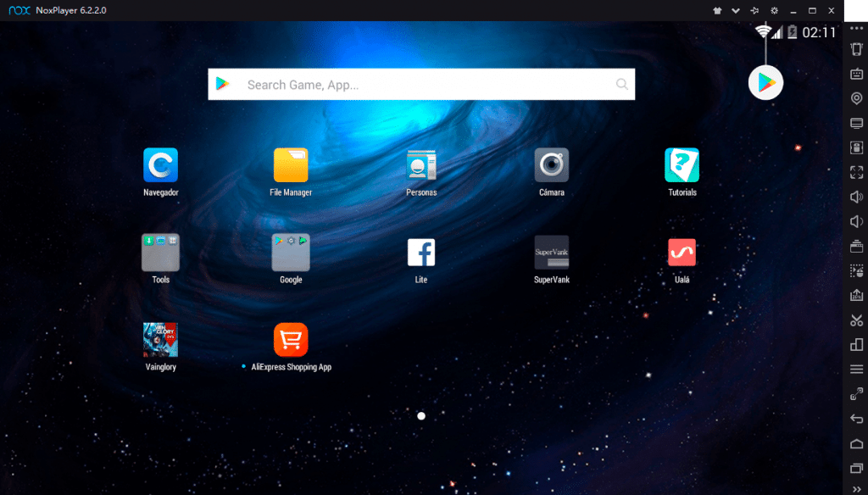Screen dimensions: 868x495
Task: Start the Vainglory game
Action: coord(160,340)
